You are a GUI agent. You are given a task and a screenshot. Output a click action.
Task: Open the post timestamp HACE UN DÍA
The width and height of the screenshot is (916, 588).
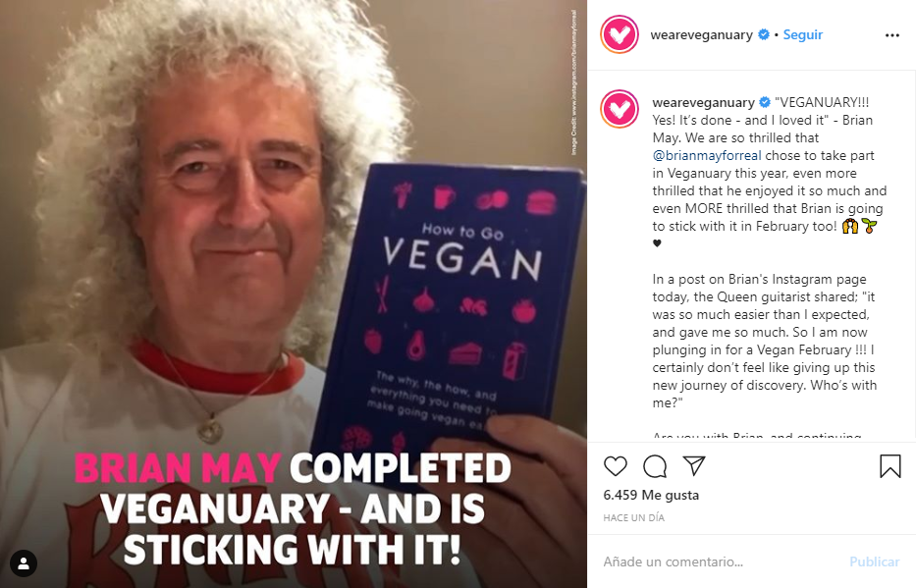[x=634, y=518]
